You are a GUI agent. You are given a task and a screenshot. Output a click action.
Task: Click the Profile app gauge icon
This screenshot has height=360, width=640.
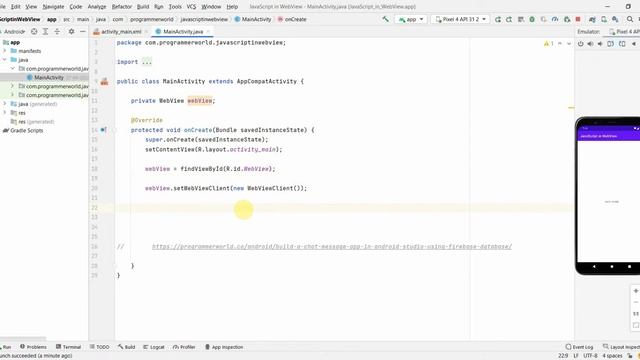[555, 19]
